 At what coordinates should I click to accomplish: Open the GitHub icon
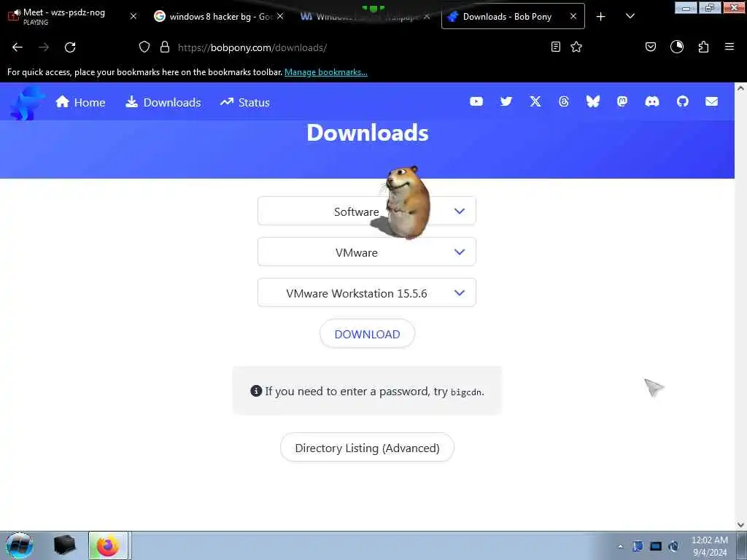[683, 101]
